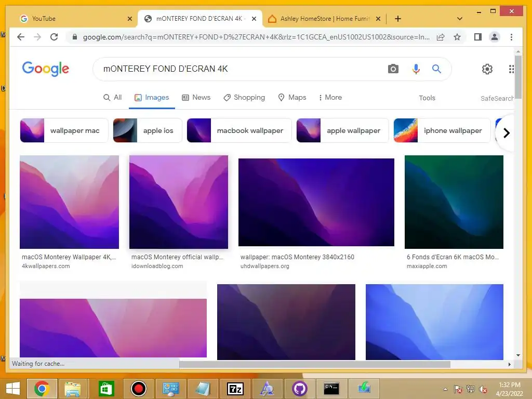The height and width of the screenshot is (399, 532).
Task: Open the Windows Store from the taskbar
Action: click(106, 389)
